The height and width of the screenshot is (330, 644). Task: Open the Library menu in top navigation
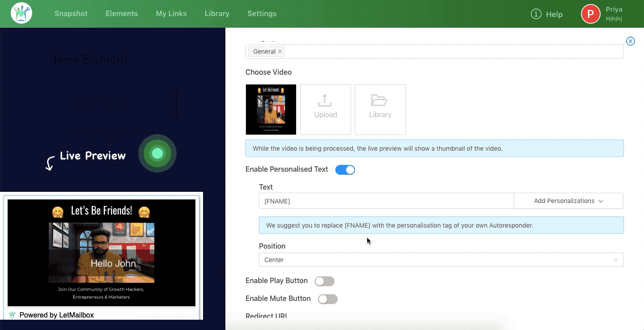click(x=217, y=14)
